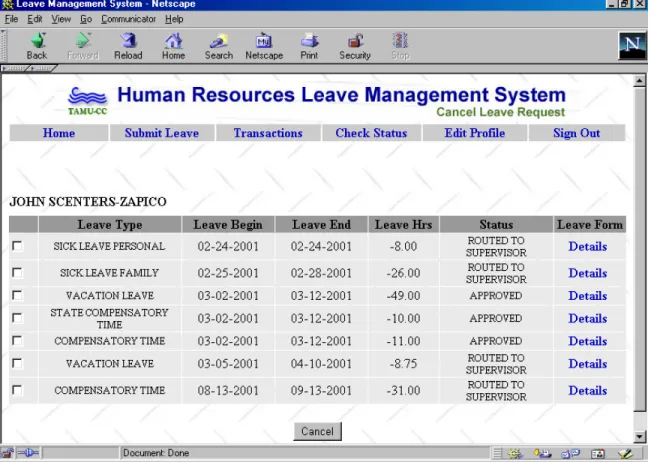The image size is (651, 462).
Task: Reload the page via Reload button
Action: click(x=128, y=46)
